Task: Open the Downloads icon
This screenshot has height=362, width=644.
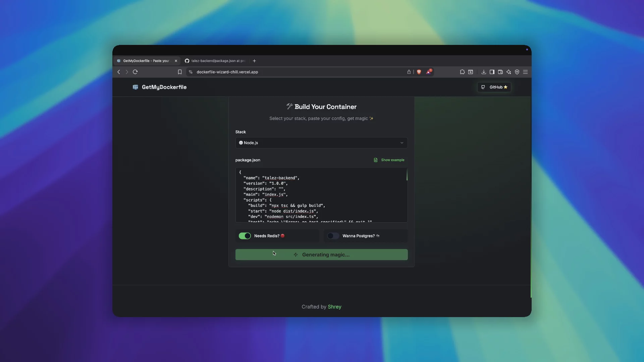Action: (x=484, y=72)
